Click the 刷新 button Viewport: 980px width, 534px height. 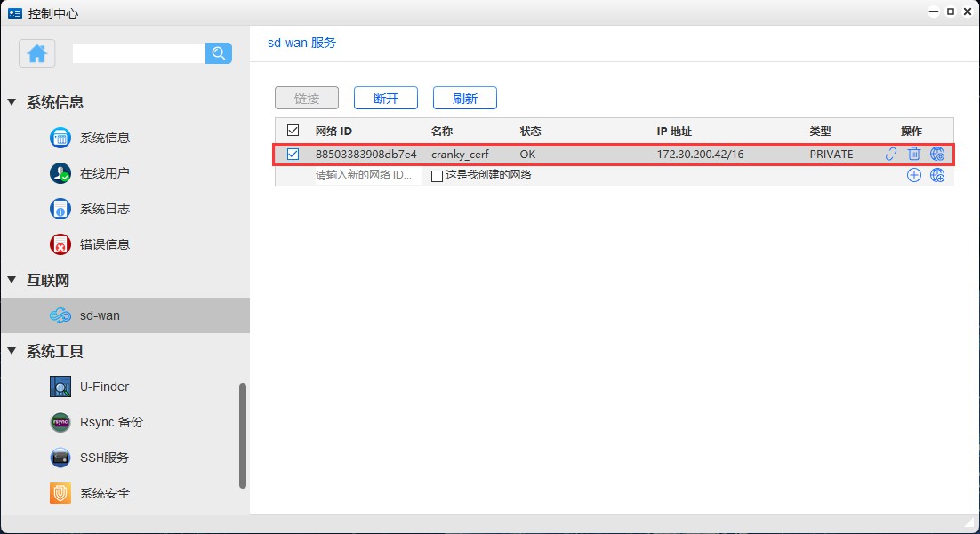464,98
